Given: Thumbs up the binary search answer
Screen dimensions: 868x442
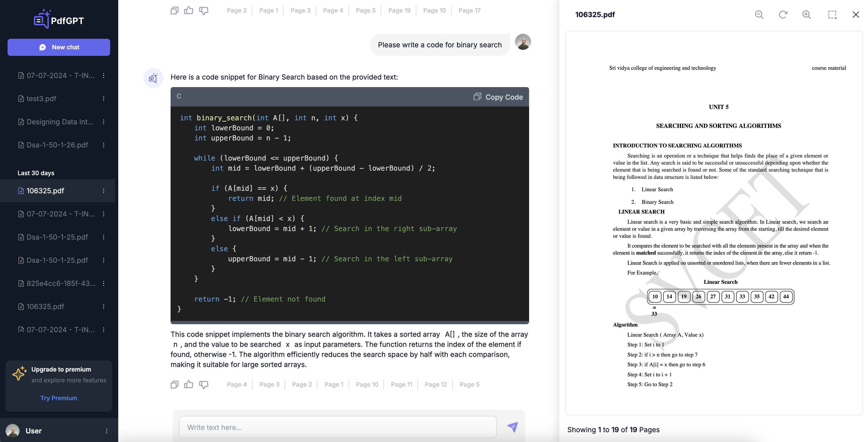Looking at the screenshot, I should [189, 384].
